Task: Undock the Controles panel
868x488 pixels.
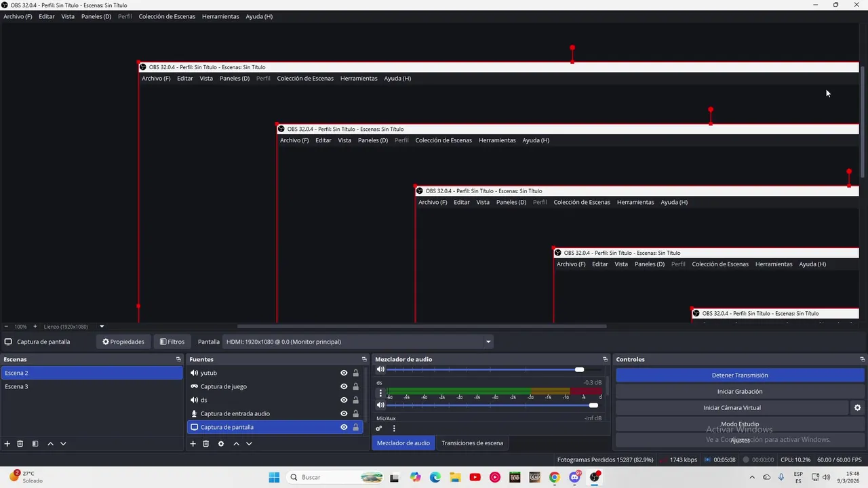Action: 862,359
